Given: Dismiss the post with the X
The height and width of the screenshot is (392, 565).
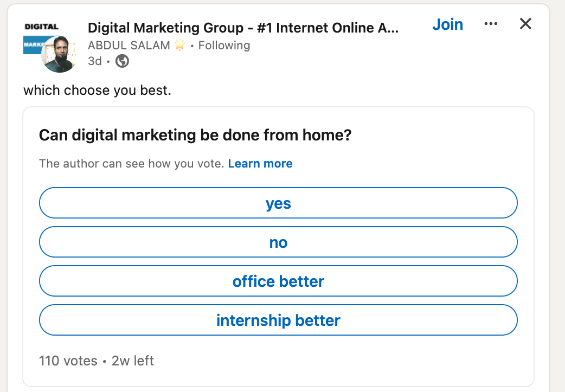Looking at the screenshot, I should point(525,24).
